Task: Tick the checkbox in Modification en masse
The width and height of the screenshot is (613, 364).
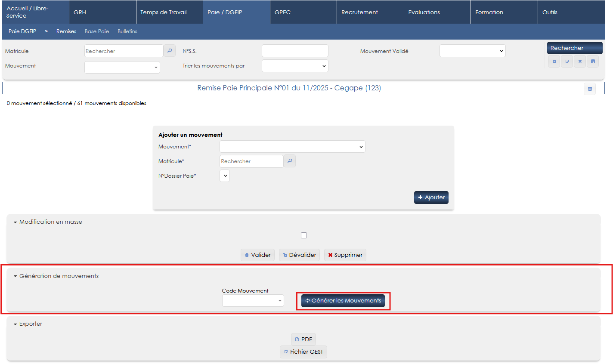Action: tap(304, 235)
